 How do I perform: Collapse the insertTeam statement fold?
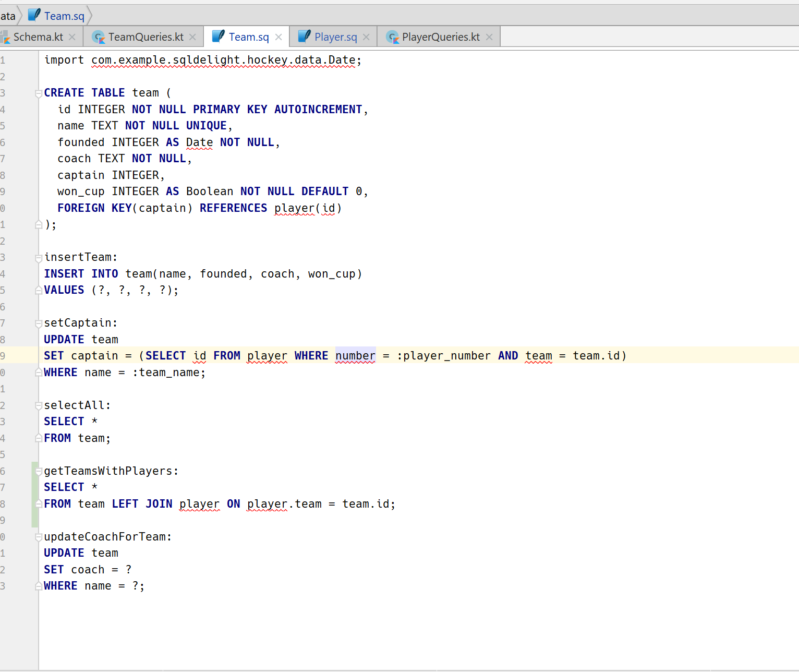point(38,257)
